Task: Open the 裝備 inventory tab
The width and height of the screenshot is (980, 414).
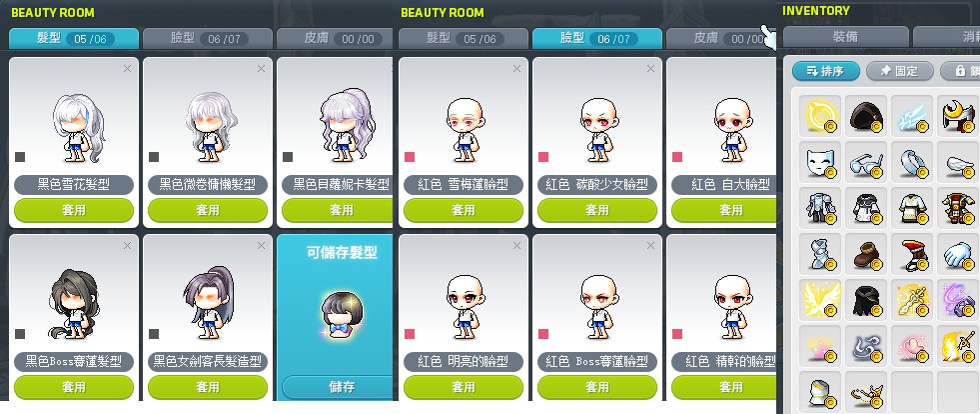Action: tap(845, 37)
